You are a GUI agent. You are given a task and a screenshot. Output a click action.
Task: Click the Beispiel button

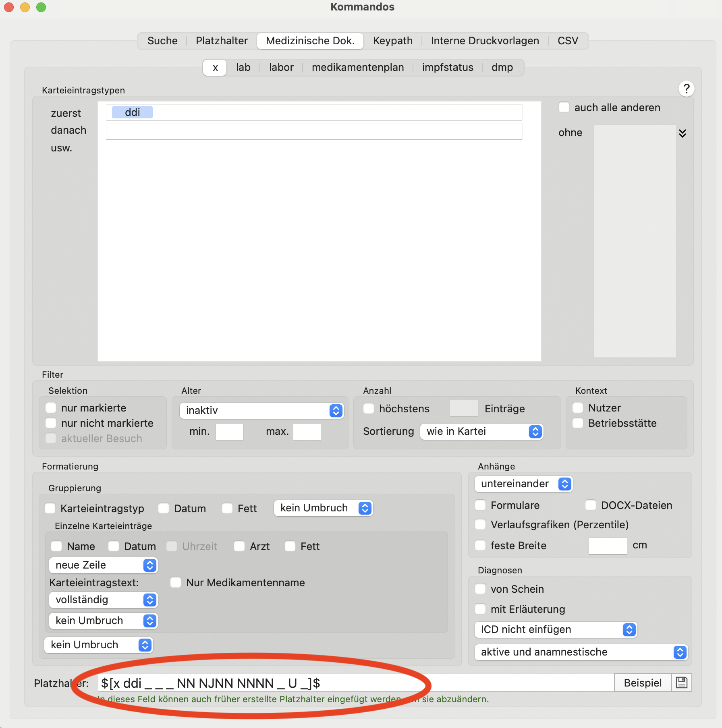(643, 682)
